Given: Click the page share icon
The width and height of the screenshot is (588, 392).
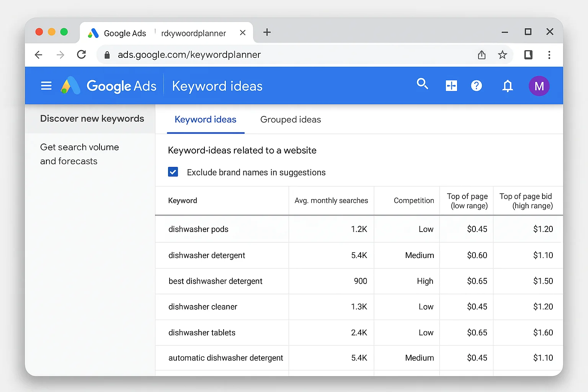Looking at the screenshot, I should click(x=481, y=55).
